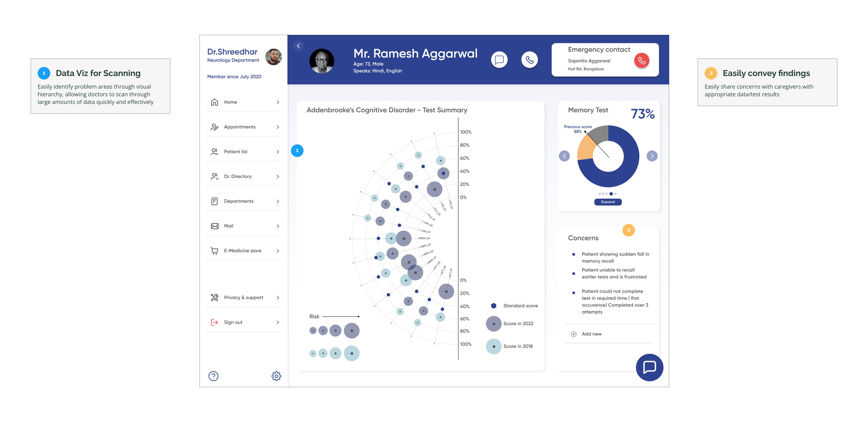Open settings gear in sidebar

[x=276, y=376]
